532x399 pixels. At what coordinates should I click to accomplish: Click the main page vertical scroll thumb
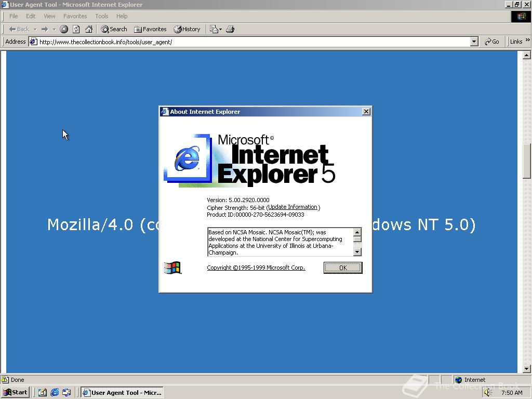(527, 161)
